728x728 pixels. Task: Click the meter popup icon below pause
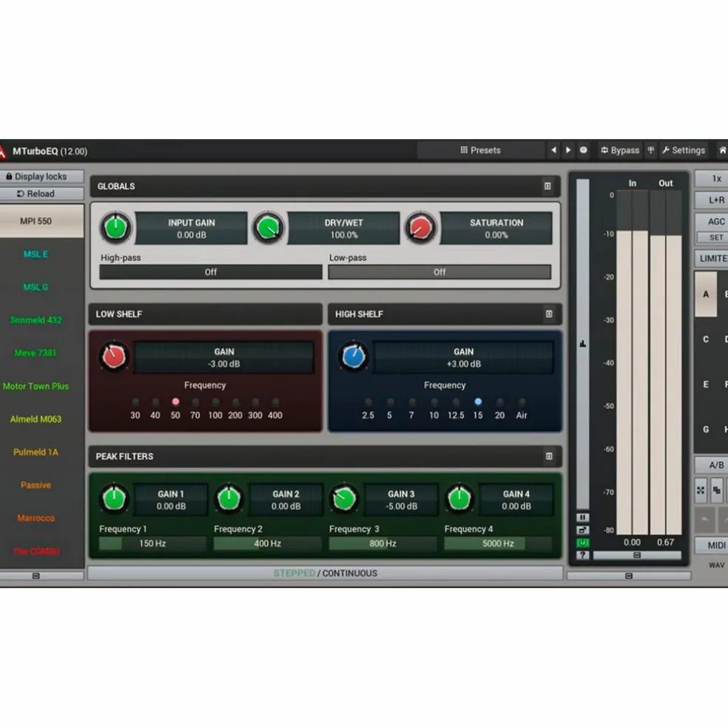[583, 530]
